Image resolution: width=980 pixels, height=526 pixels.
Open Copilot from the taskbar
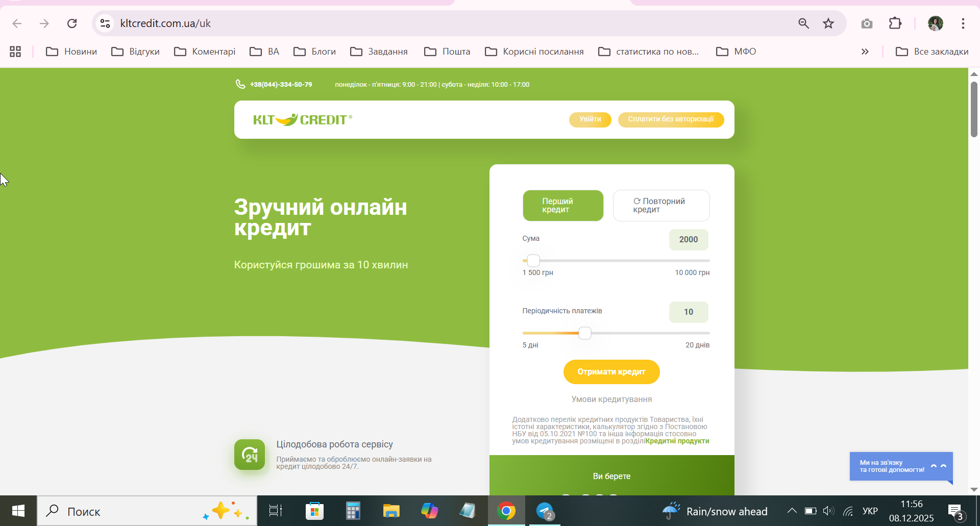(x=429, y=511)
